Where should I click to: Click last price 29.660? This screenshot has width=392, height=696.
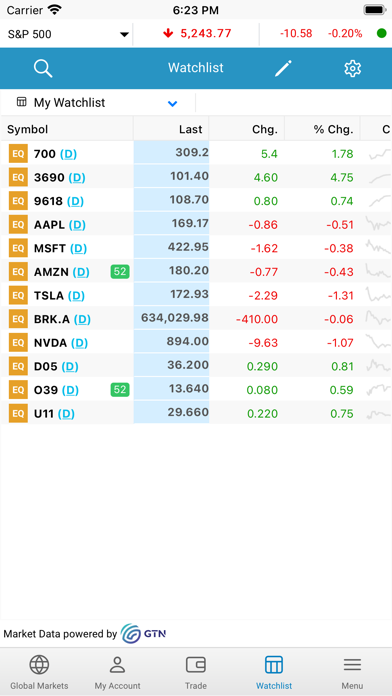(188, 412)
